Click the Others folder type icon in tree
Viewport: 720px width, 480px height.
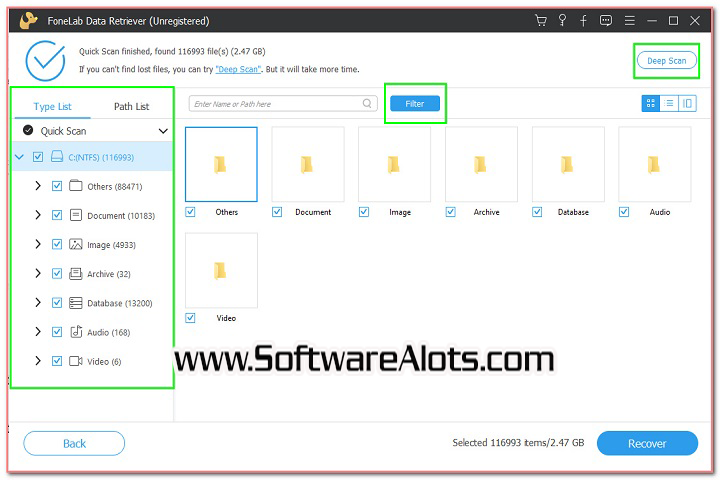pyautogui.click(x=76, y=186)
